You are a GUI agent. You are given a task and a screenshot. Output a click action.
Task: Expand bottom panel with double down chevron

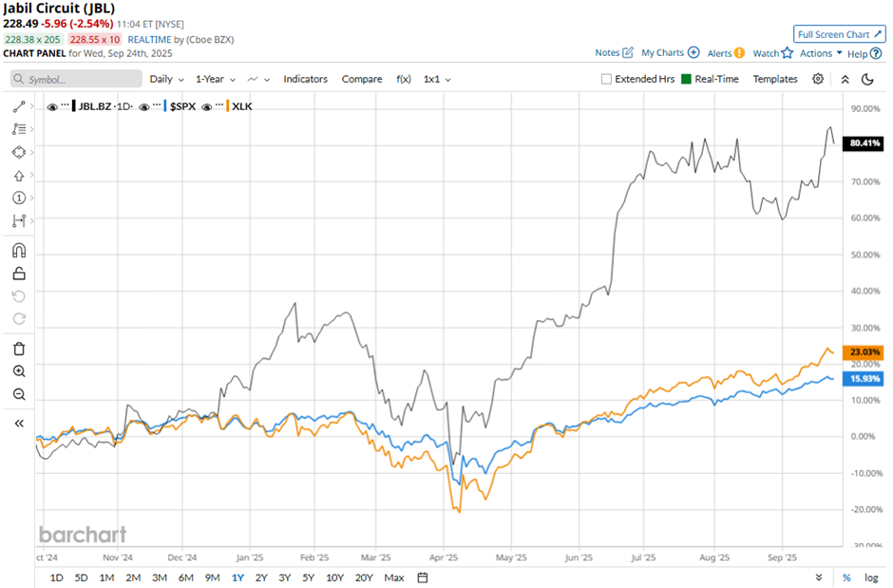819,578
